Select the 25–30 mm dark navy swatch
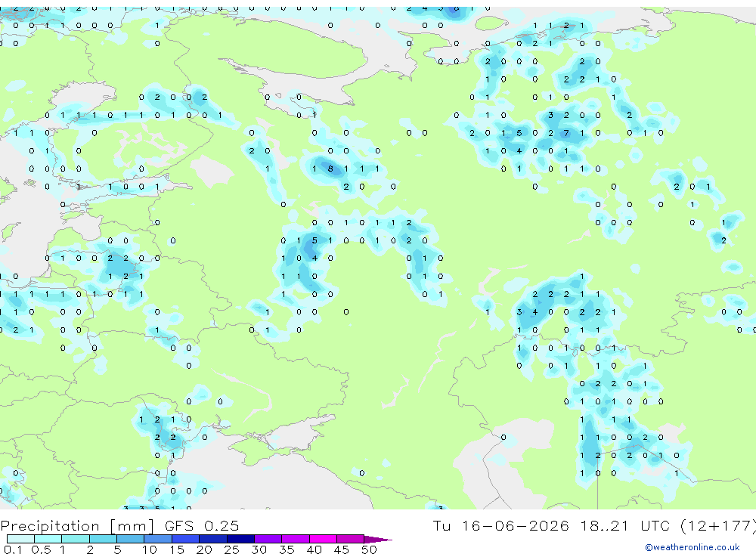The image size is (756, 554). pos(240,539)
